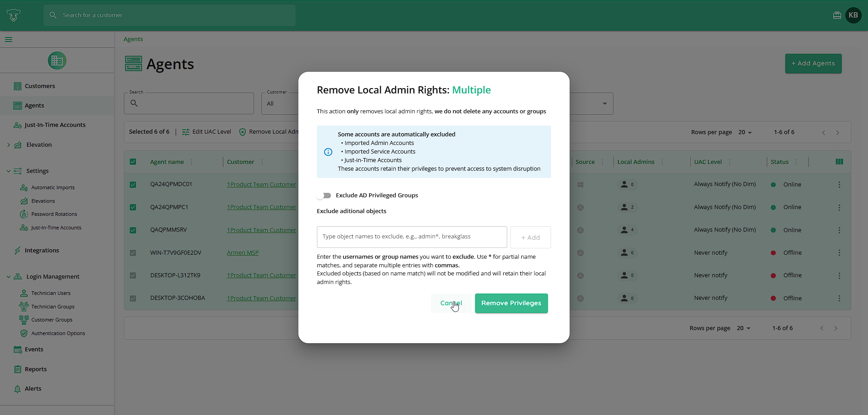The height and width of the screenshot is (415, 868).
Task: Cancel the Remove Local Admin Rights dialog
Action: [x=451, y=303]
